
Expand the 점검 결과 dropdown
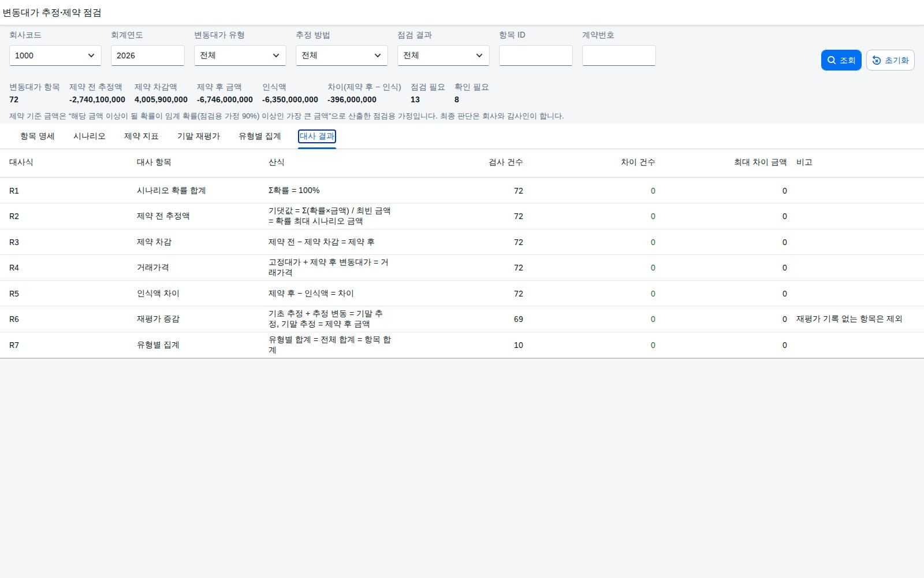444,55
